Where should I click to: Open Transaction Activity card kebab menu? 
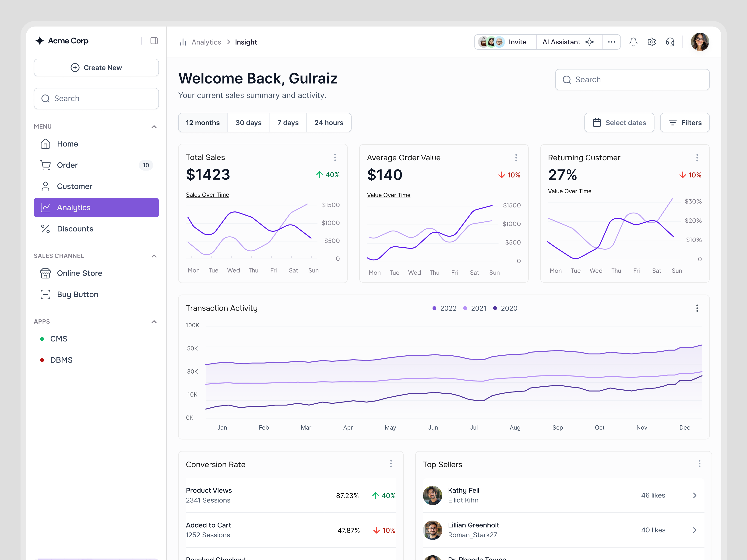pos(697,308)
